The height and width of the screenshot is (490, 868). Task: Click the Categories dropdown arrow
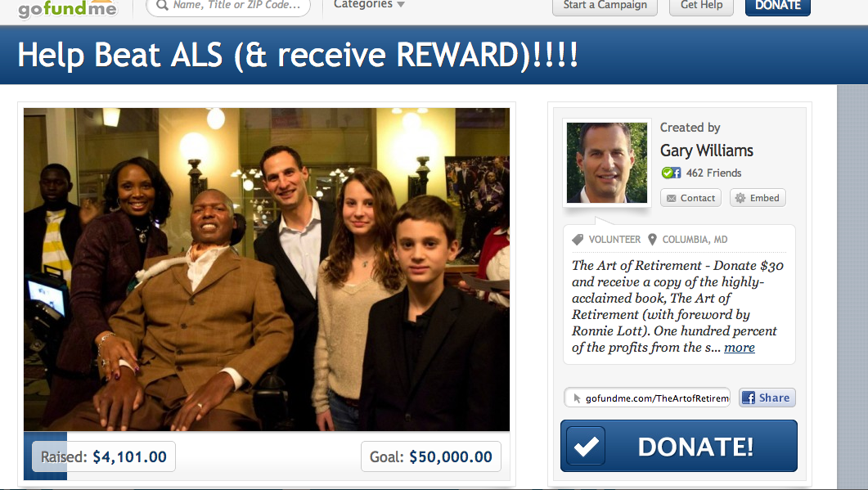coord(401,5)
